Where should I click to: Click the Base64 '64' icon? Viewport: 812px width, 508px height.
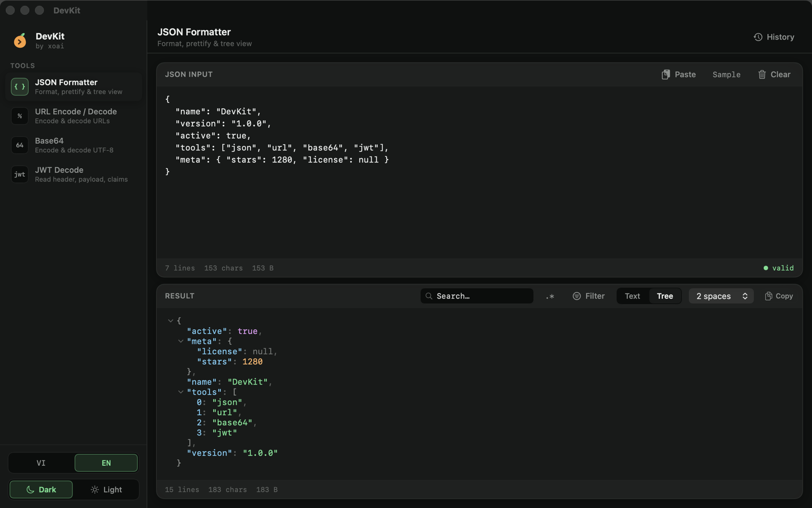20,145
